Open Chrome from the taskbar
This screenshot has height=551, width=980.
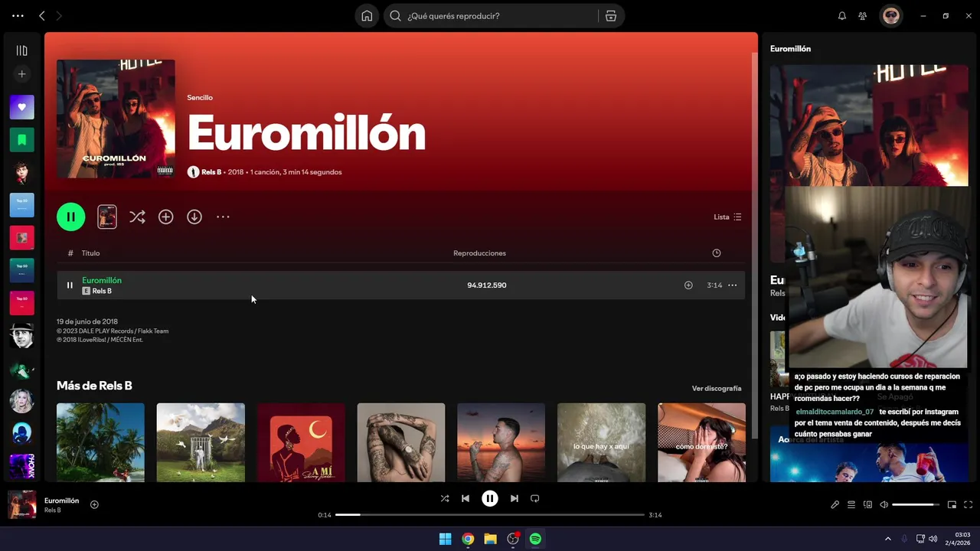point(468,539)
